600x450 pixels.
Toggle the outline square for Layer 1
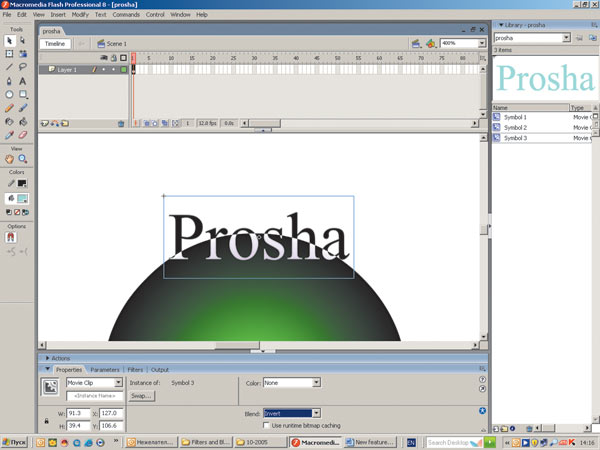[x=123, y=70]
